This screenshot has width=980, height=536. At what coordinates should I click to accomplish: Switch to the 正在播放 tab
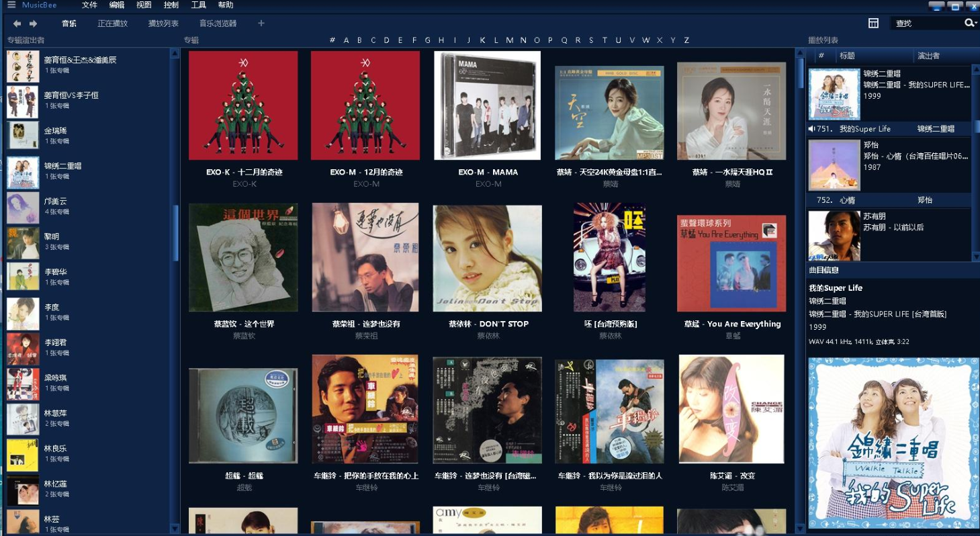pos(112,24)
